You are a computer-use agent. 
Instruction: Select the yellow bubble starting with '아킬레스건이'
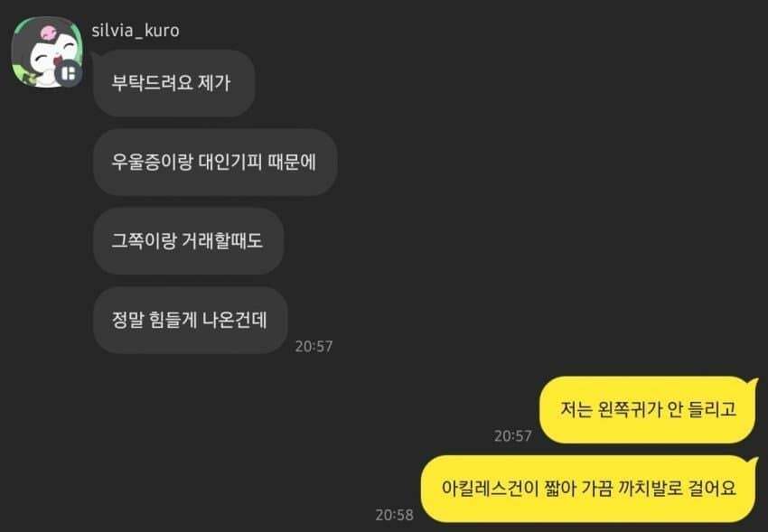589,489
